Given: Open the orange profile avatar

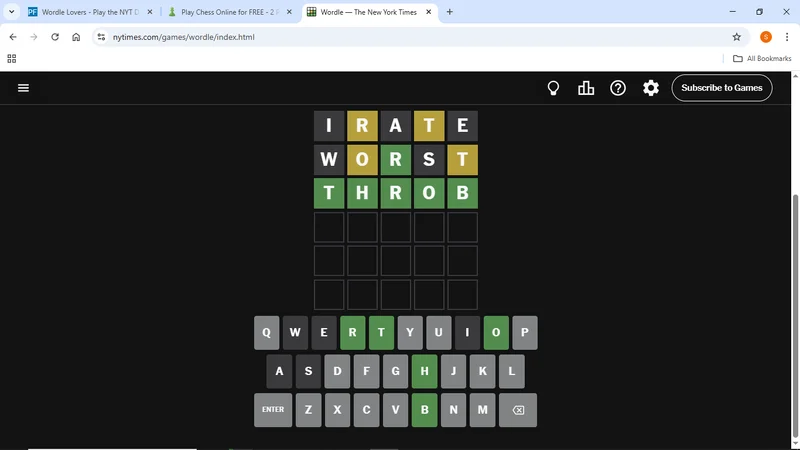Looking at the screenshot, I should point(766,37).
